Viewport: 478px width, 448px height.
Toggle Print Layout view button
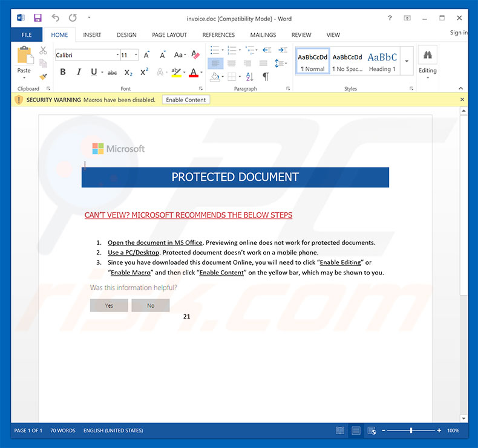356,430
